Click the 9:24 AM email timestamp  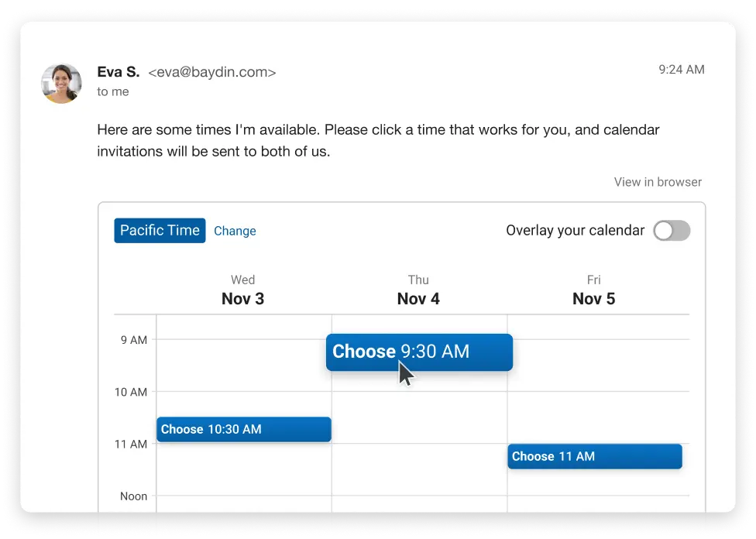click(x=682, y=70)
